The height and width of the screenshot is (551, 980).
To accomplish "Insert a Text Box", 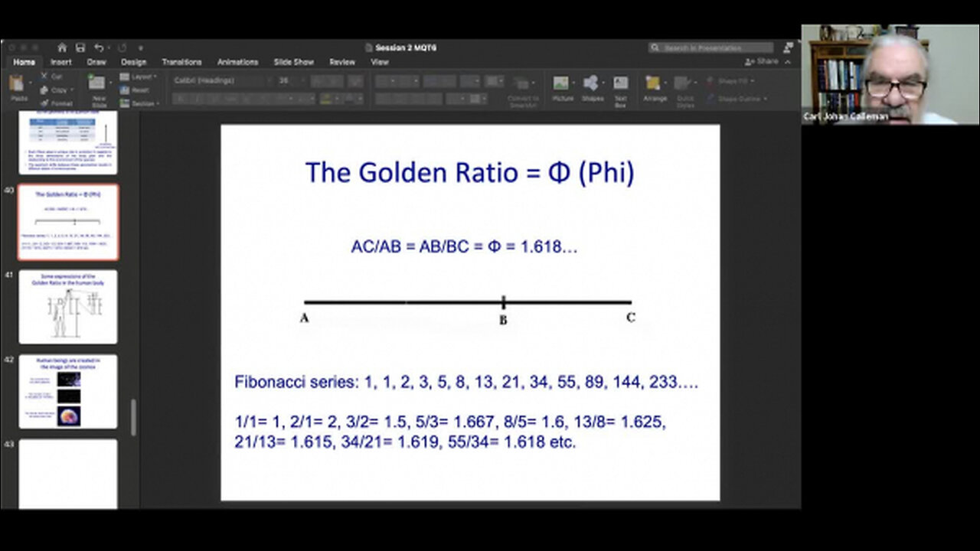I will click(x=620, y=91).
